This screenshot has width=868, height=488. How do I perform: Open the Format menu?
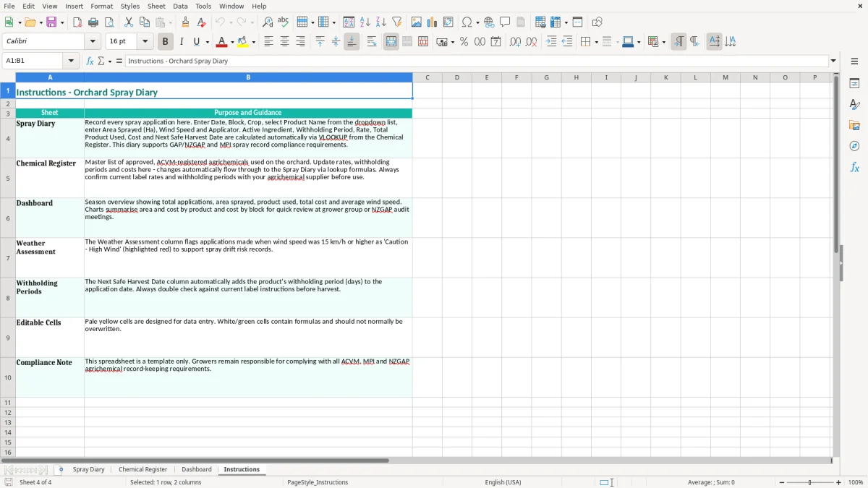pos(101,6)
